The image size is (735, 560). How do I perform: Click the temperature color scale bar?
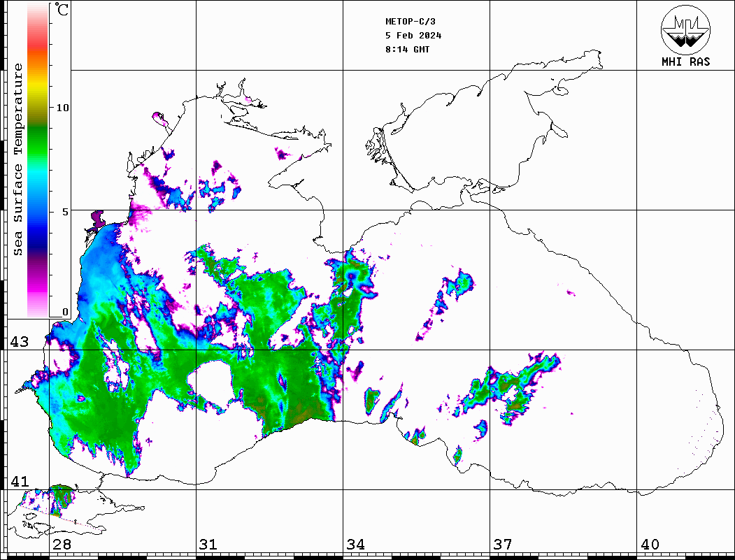(38, 160)
